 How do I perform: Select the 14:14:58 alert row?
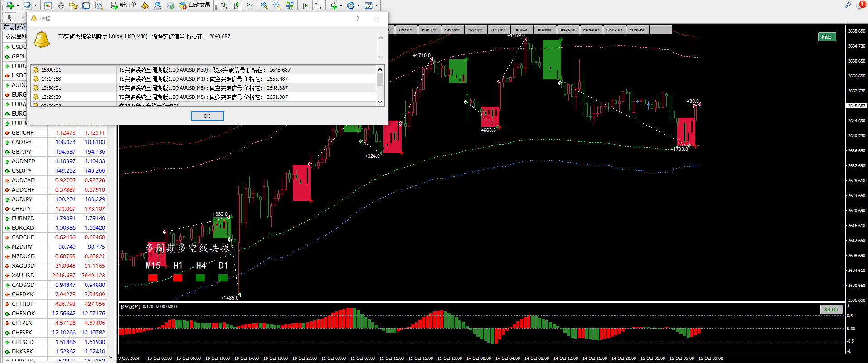[204, 79]
